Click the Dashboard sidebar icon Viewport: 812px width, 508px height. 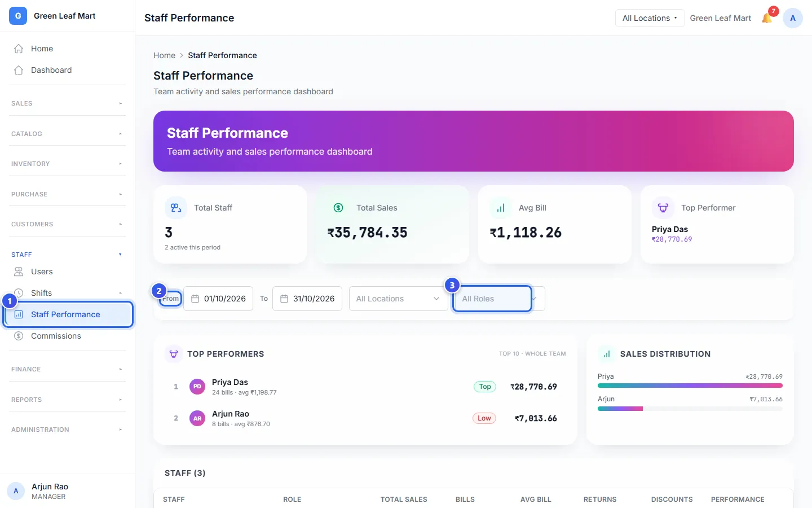[x=19, y=70]
